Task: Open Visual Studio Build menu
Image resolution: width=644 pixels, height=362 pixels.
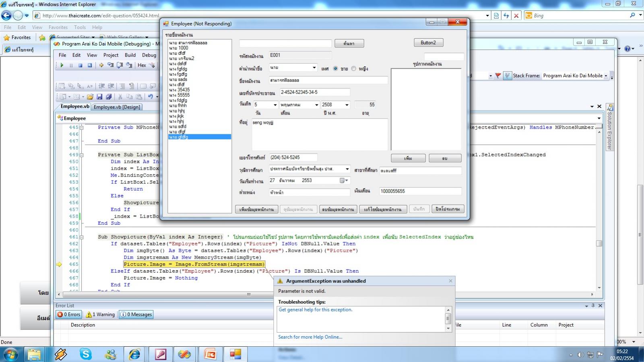Action: 130,55
